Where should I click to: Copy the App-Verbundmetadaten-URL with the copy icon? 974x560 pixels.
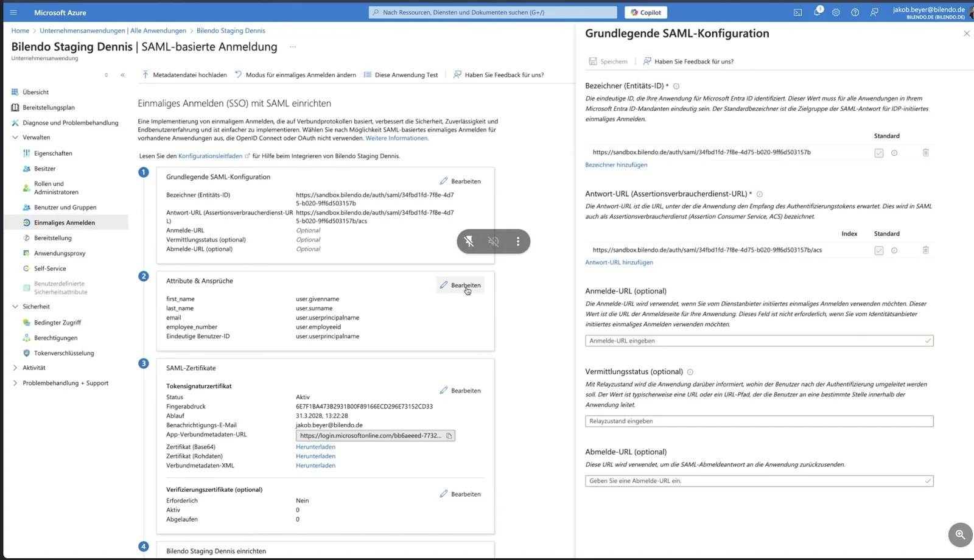[449, 436]
